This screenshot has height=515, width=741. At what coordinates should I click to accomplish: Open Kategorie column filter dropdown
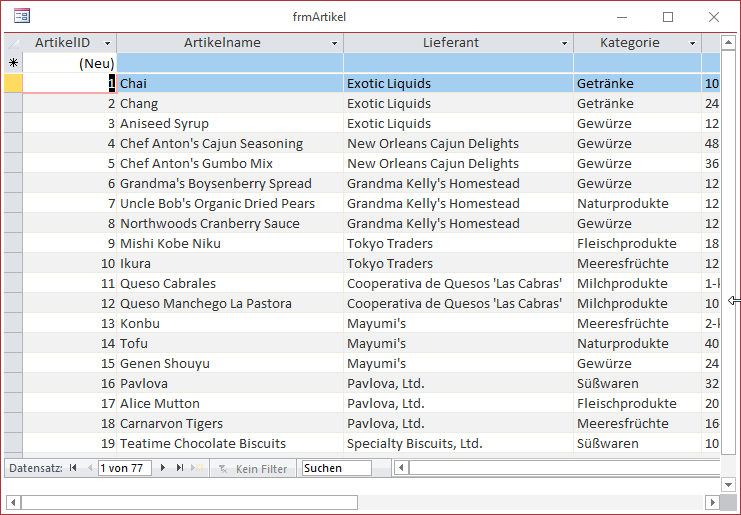click(692, 43)
